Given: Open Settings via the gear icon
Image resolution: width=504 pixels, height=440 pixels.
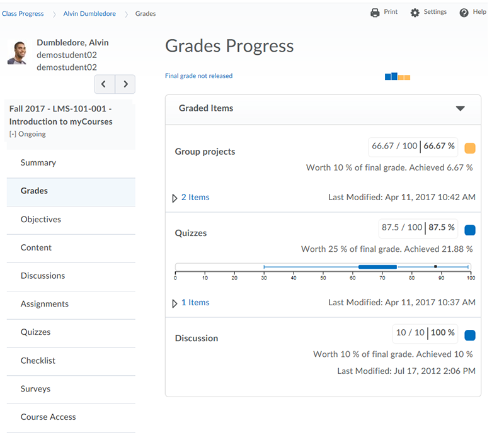Looking at the screenshot, I should [415, 13].
